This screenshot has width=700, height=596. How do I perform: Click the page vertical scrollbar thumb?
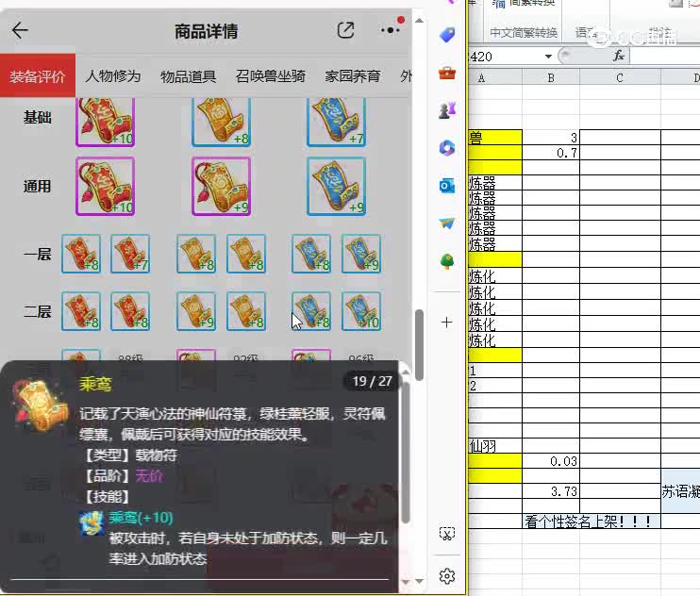tap(419, 345)
